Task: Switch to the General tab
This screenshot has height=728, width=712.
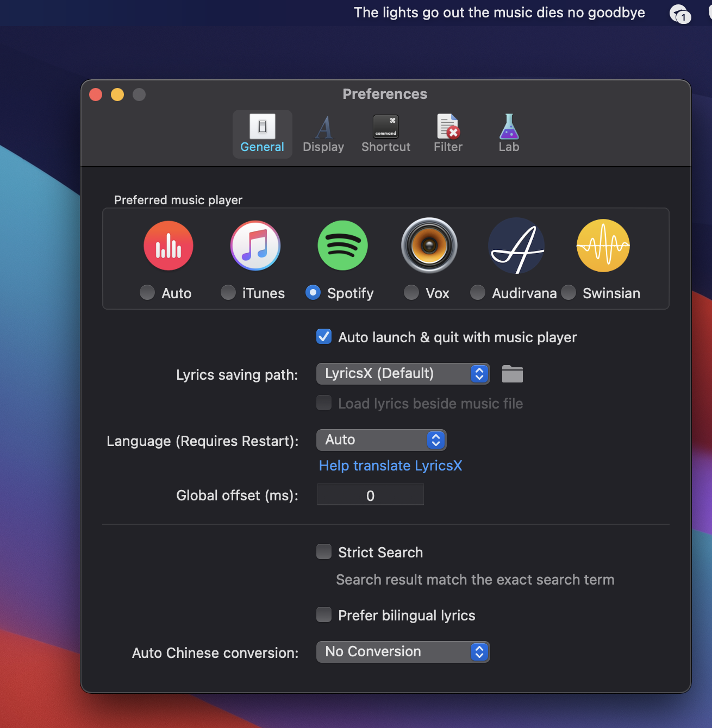Action: click(x=263, y=134)
